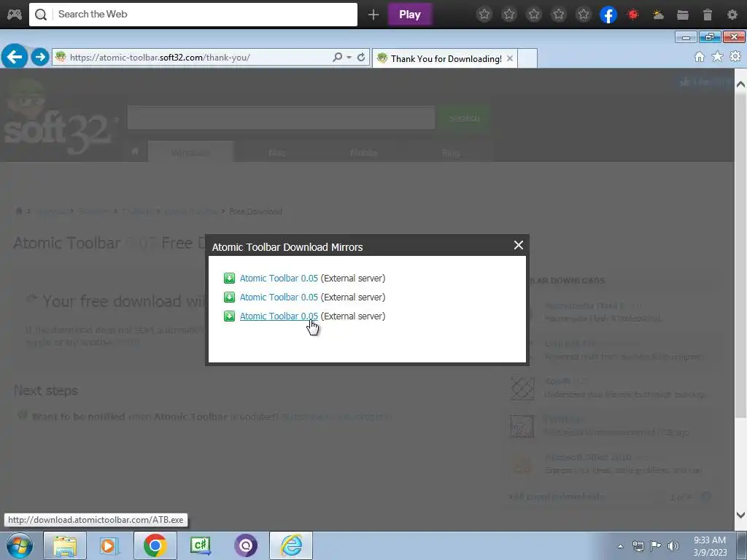
Task: Click the fifth star bookmark slot beside Facebook
Action: point(584,15)
